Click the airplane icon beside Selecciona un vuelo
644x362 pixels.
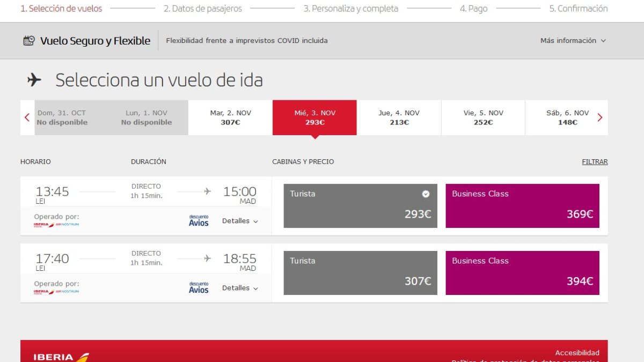click(34, 80)
